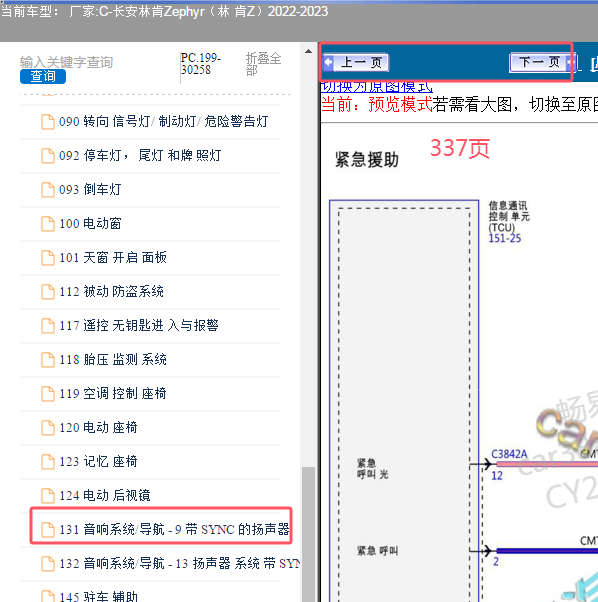Click page icon beside 112 被动防盗系统
598x602 pixels.
[48, 292]
